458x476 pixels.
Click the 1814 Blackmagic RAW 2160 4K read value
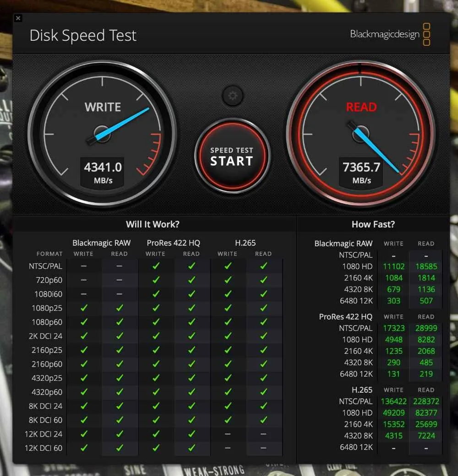426,278
